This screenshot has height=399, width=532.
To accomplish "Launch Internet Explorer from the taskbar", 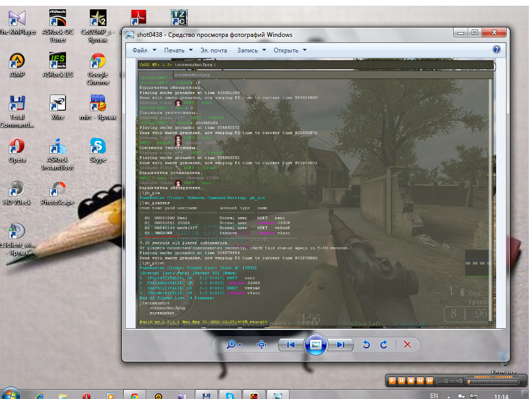I will point(39,395).
